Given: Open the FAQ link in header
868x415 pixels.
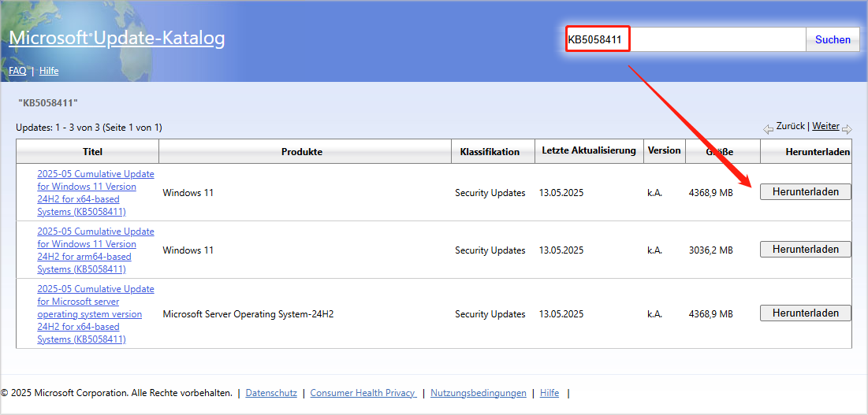Looking at the screenshot, I should tap(17, 71).
